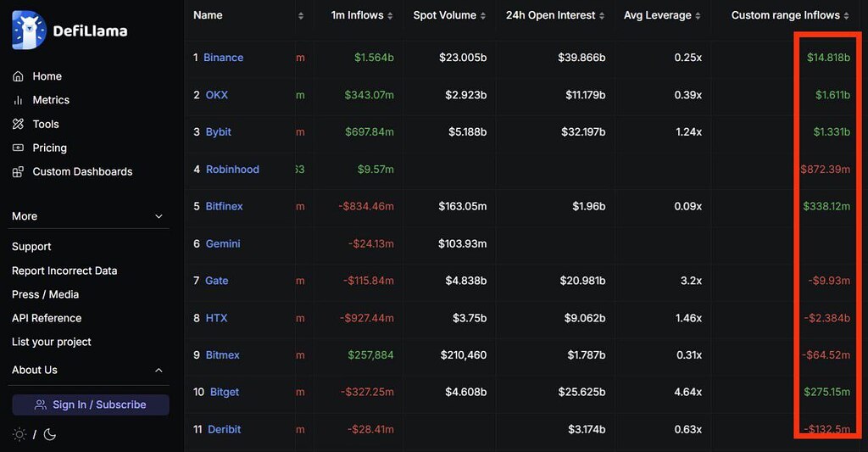Click the Tools wrench icon

(x=18, y=124)
